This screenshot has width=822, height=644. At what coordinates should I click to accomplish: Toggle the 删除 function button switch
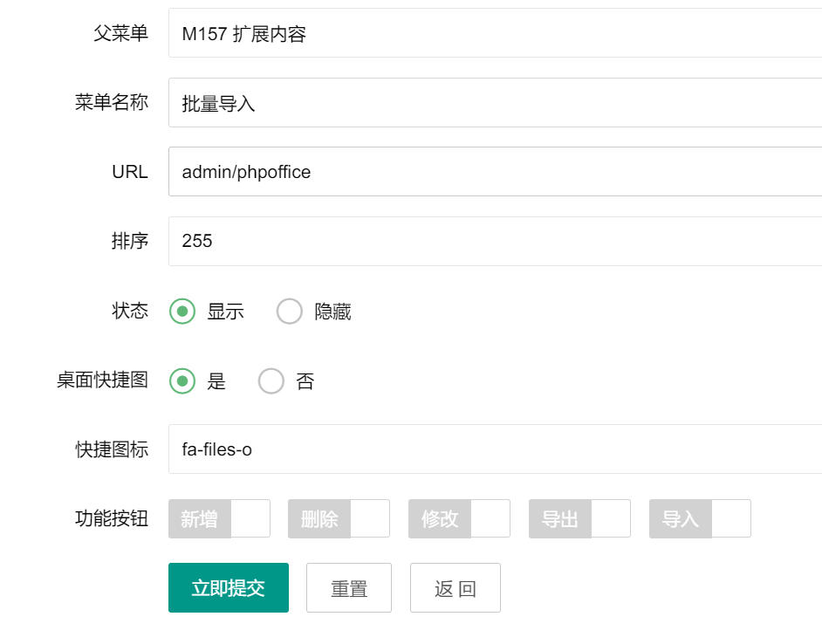click(x=339, y=518)
